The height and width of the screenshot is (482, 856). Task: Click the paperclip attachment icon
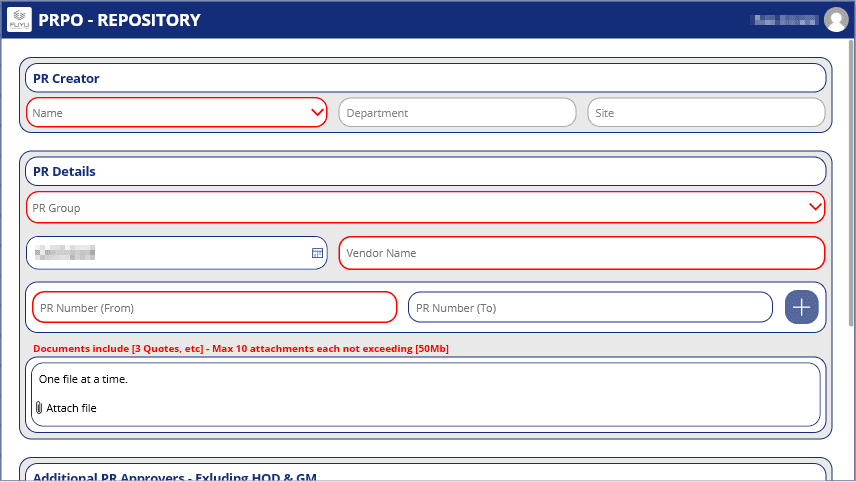pyautogui.click(x=39, y=408)
